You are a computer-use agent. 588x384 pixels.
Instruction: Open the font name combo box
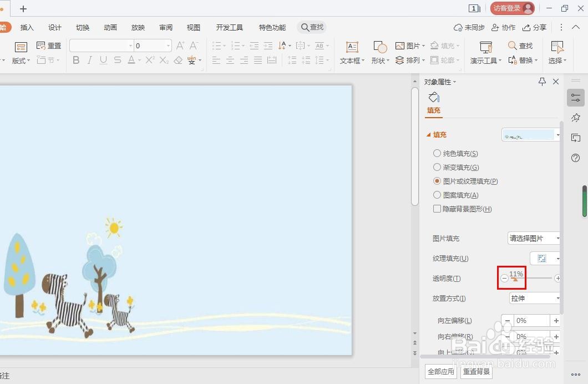tap(102, 46)
